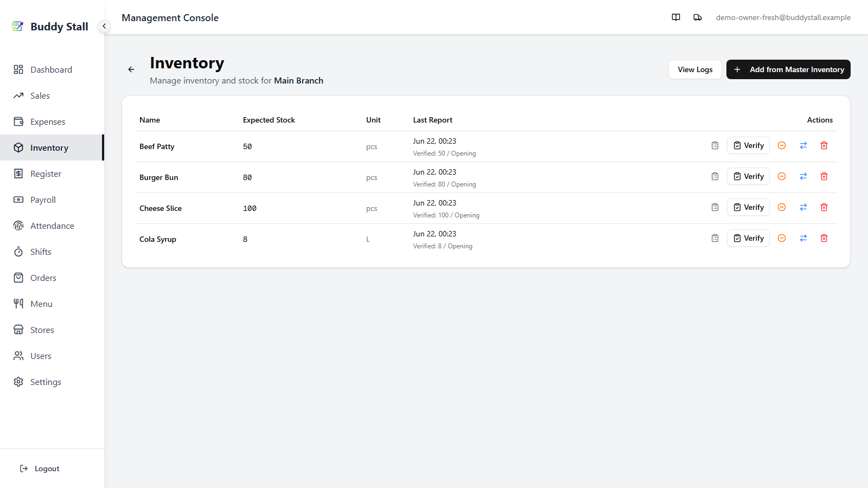Click the orange minus icon for Burger Bun
The image size is (868, 488).
tap(782, 176)
